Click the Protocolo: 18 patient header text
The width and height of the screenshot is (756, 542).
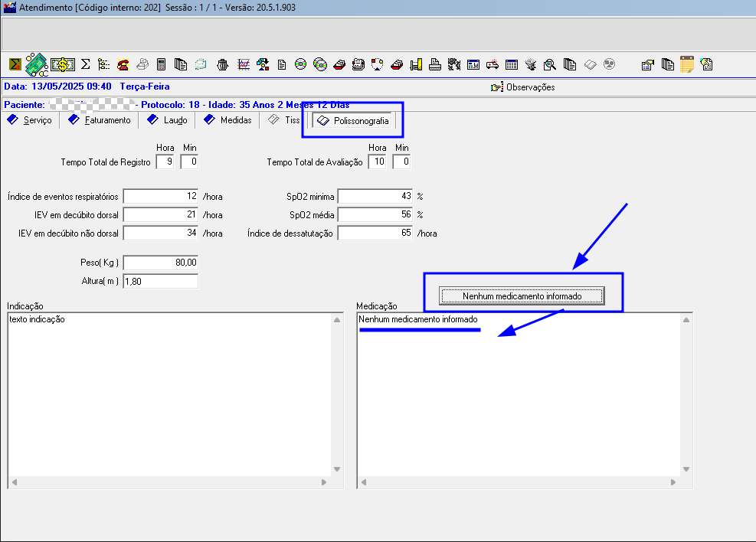click(170, 105)
